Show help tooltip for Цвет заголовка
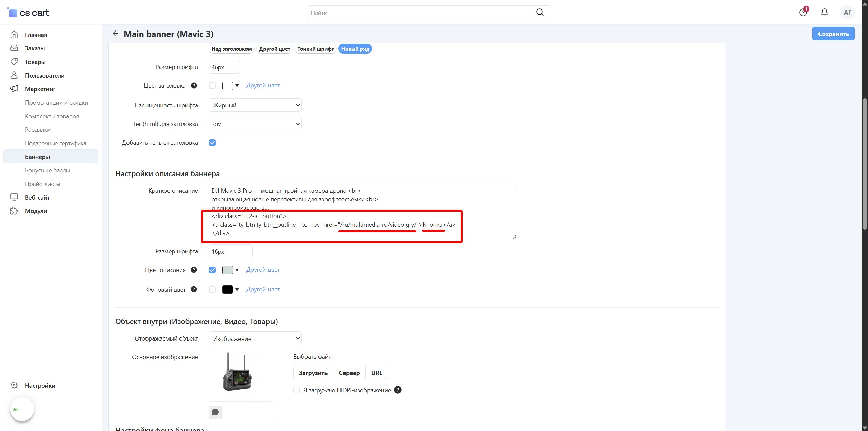The height and width of the screenshot is (431, 868). (194, 85)
